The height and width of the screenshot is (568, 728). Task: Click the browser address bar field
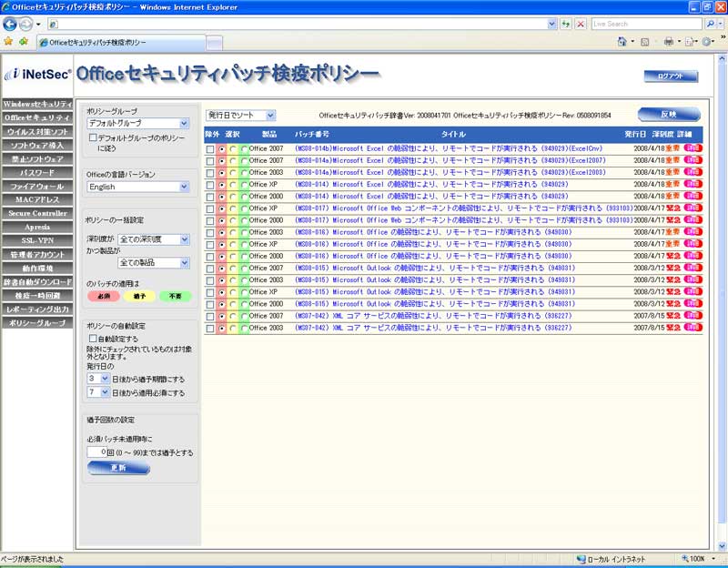298,24
